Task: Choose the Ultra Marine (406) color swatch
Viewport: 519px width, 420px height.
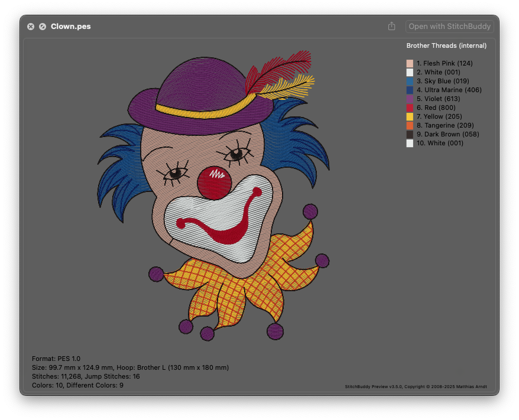Action: coord(410,90)
